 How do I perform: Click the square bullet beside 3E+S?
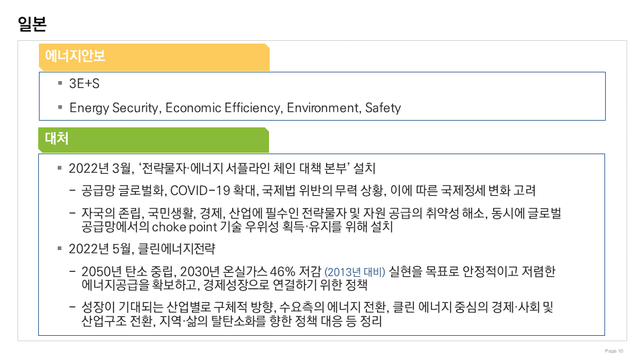(x=60, y=84)
